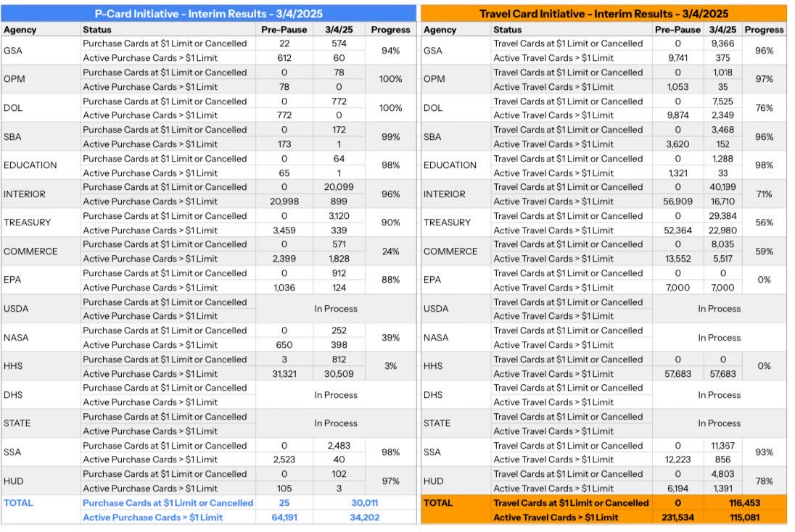Click the Pre-Pause header in P-Card table

pyautogui.click(x=284, y=30)
